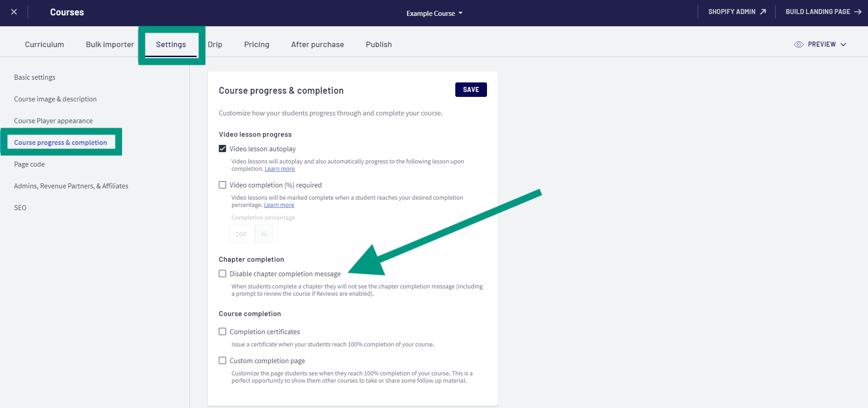The height and width of the screenshot is (408, 868).
Task: Click the Save button
Action: [x=471, y=90]
